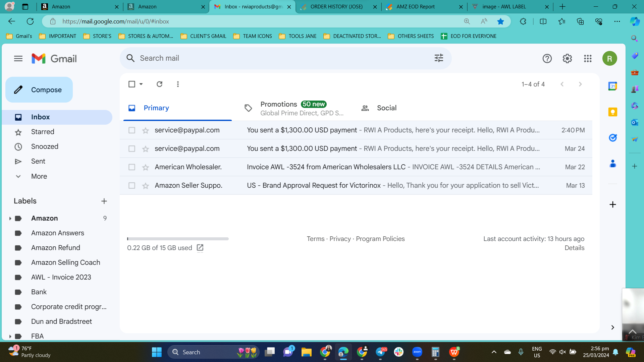Create a new label with the plus icon
Screen dimensions: 644x362
tap(104, 201)
